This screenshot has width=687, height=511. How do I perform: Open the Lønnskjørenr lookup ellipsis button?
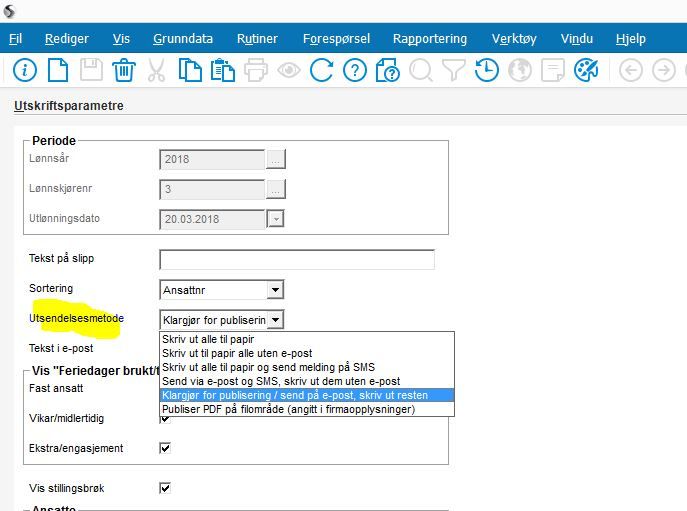coord(276,189)
